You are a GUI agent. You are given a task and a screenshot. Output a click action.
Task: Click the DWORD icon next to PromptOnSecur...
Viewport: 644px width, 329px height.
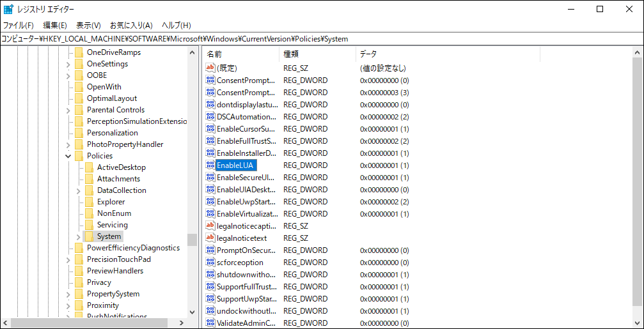210,250
